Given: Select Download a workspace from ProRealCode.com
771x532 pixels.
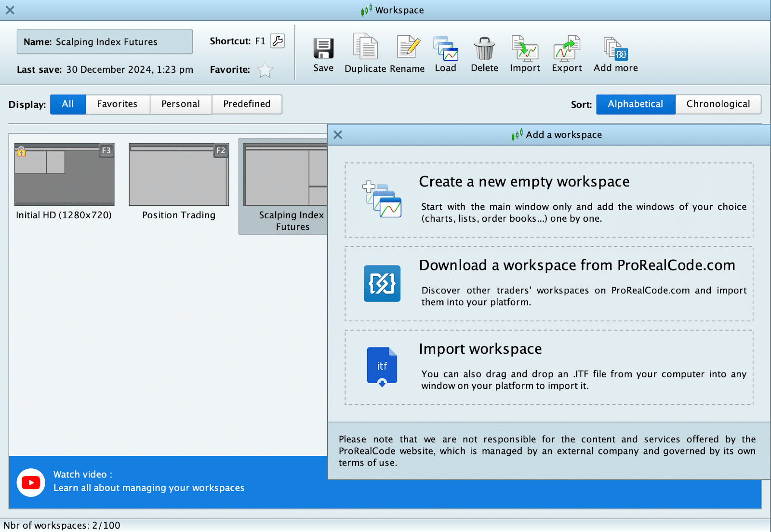Looking at the screenshot, I should [548, 284].
